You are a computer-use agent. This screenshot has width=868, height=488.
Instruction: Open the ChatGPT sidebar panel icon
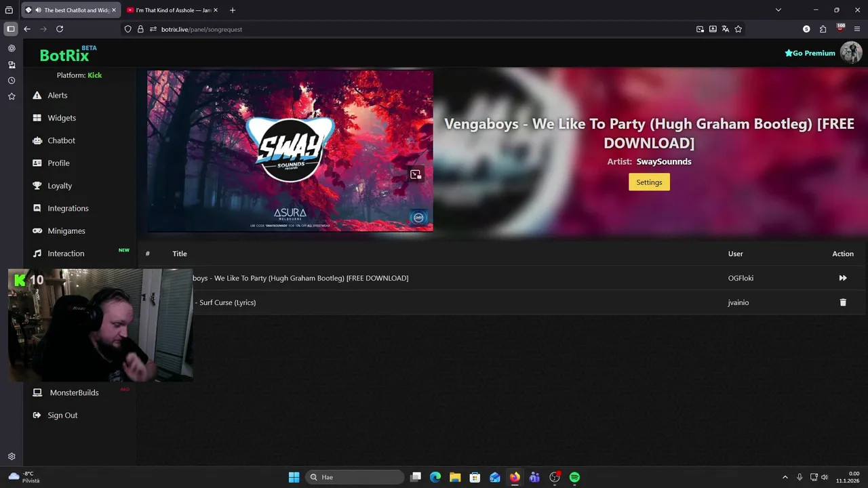(x=12, y=49)
